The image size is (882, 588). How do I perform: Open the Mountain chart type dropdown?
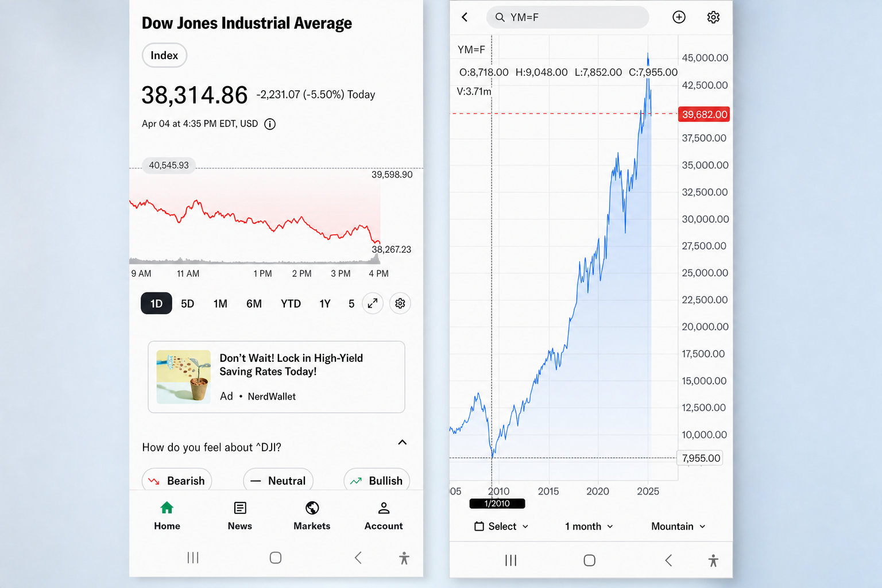click(678, 527)
